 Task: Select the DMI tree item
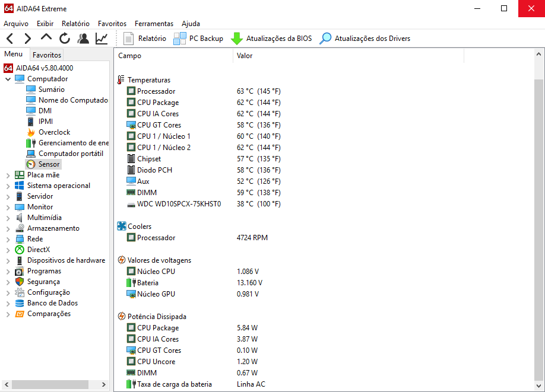[x=45, y=111]
